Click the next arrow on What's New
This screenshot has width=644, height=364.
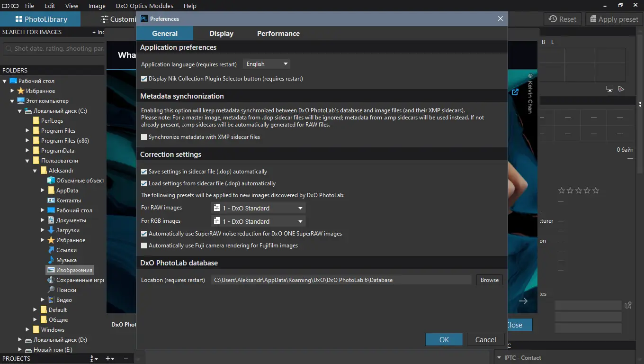[523, 301]
